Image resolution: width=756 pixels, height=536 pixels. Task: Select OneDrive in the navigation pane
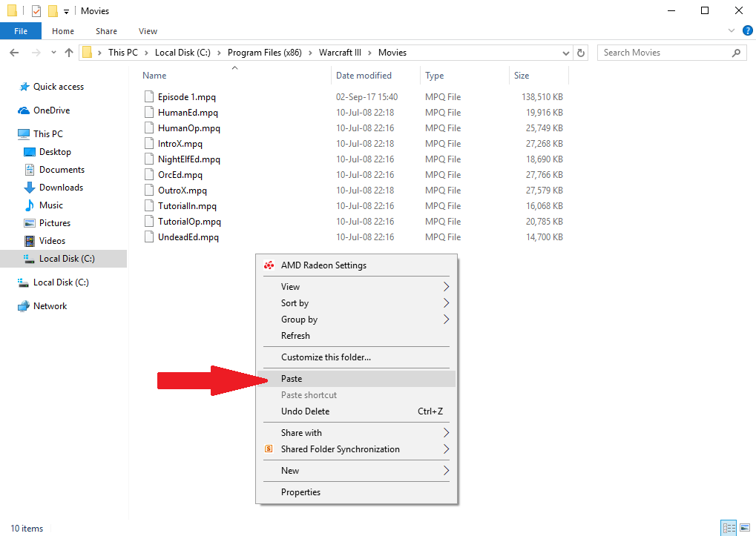point(52,110)
